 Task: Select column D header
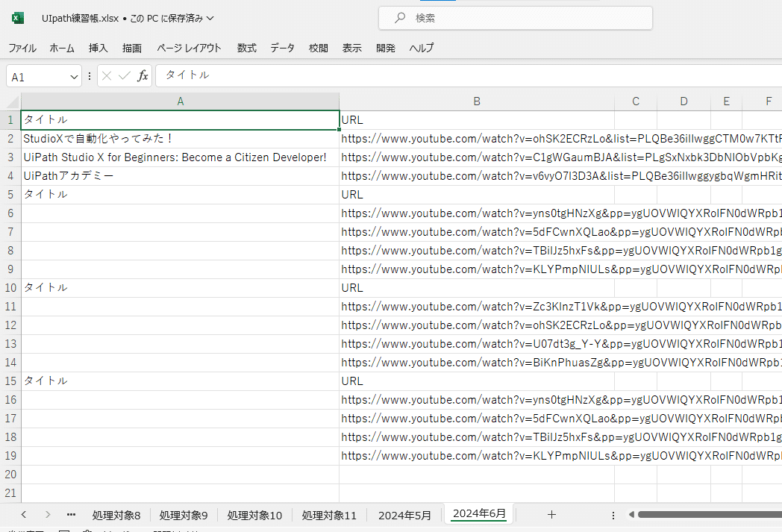coord(684,101)
